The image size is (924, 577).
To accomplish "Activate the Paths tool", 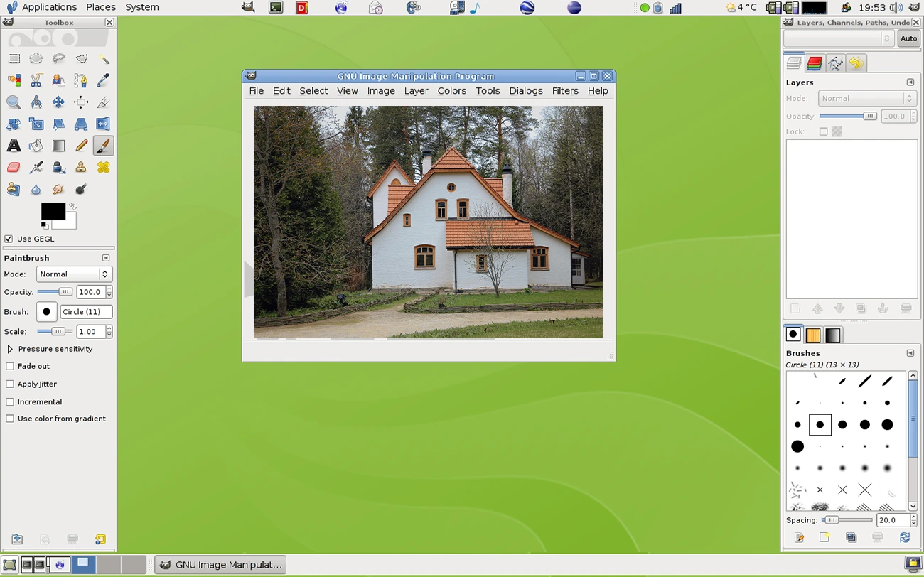I will click(x=81, y=80).
